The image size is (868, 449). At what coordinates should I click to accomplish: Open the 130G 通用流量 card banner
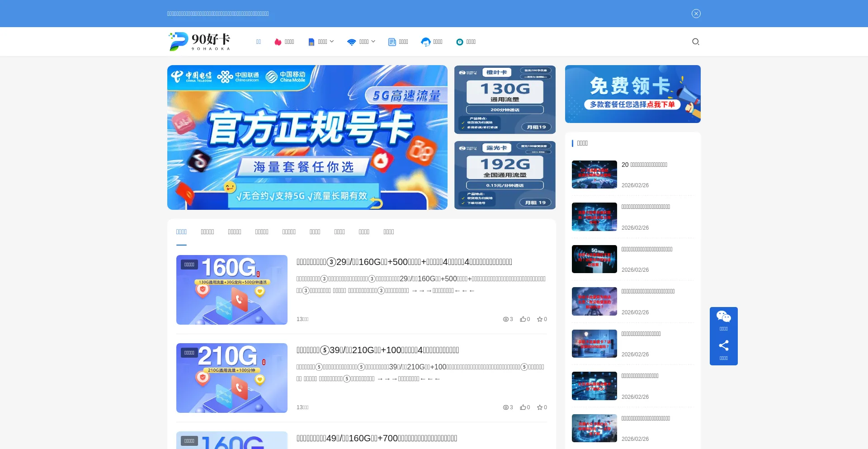tap(505, 99)
